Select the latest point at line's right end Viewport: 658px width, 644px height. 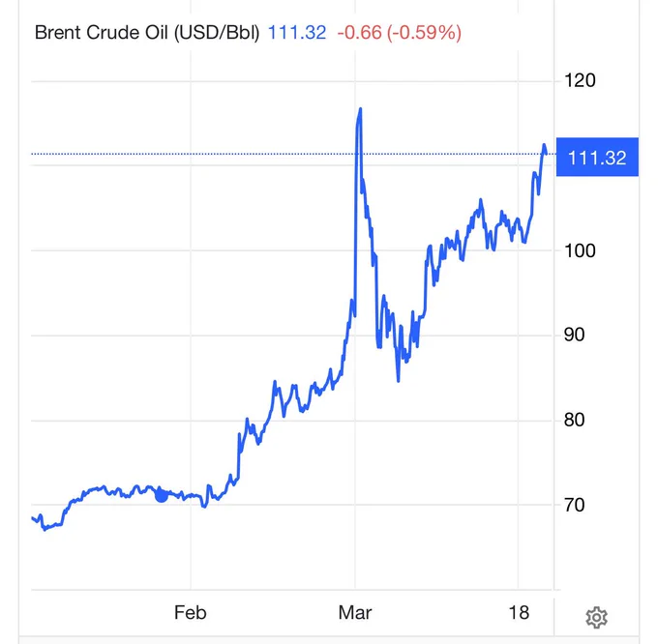[x=546, y=152]
